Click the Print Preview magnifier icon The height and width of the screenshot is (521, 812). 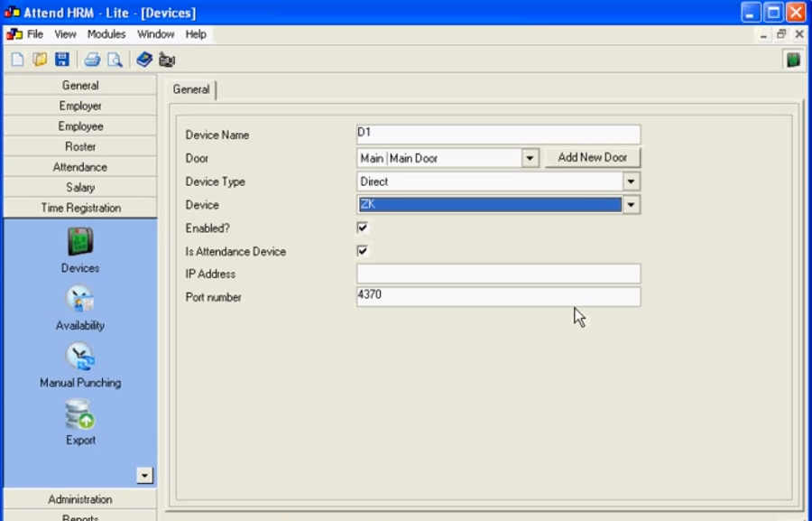pyautogui.click(x=115, y=60)
